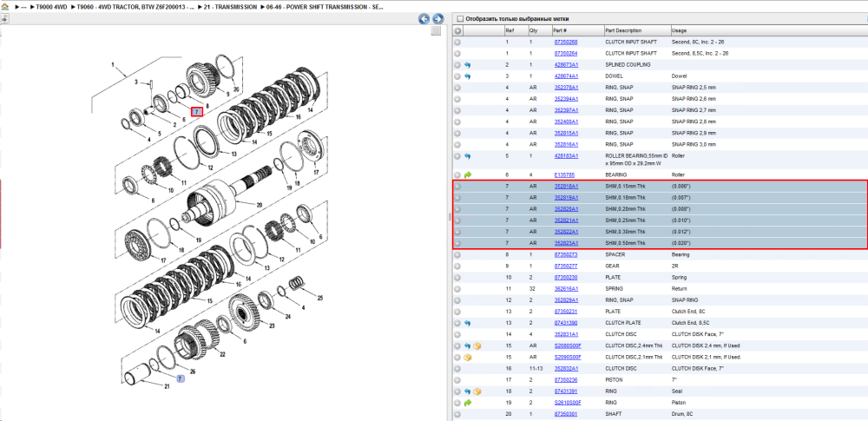This screenshot has width=868, height=421.
Task: Open part number link 352823A1
Action: pos(566,243)
